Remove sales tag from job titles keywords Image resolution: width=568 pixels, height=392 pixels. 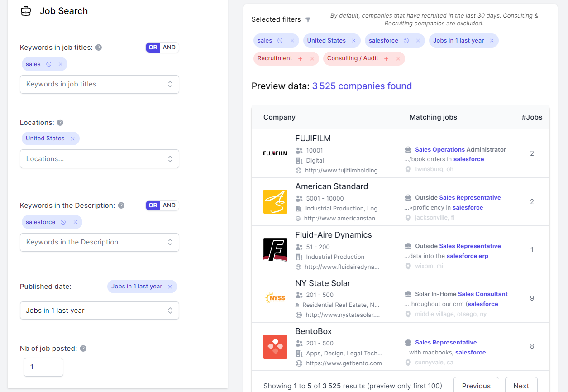(60, 64)
